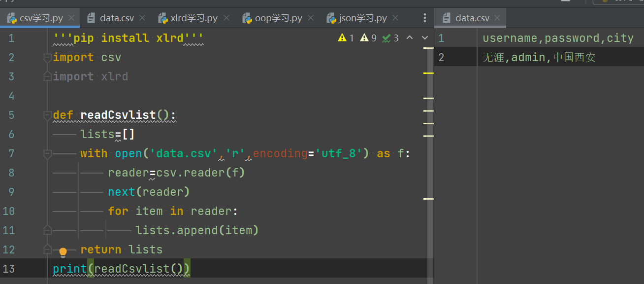Click the pip install xlrd docstring
Viewport: 644px width, 284px height.
(128, 38)
